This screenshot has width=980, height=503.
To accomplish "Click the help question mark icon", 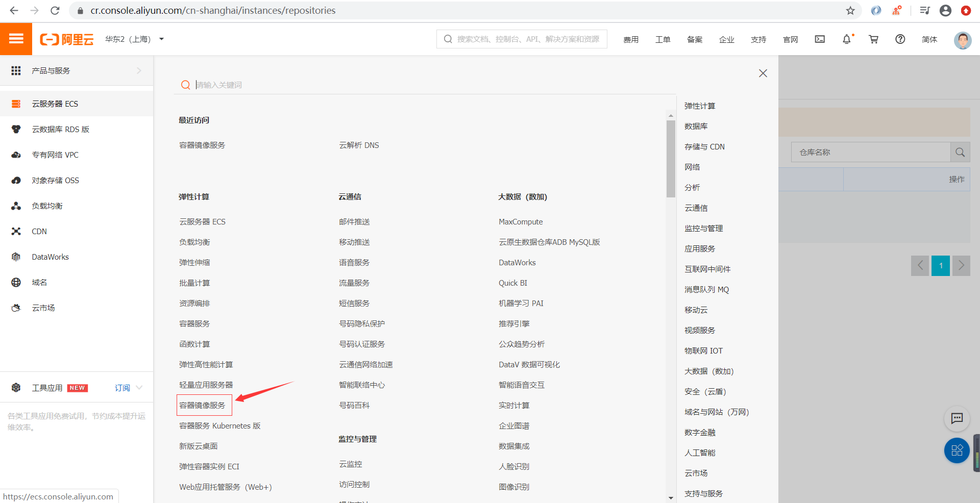I will point(900,39).
